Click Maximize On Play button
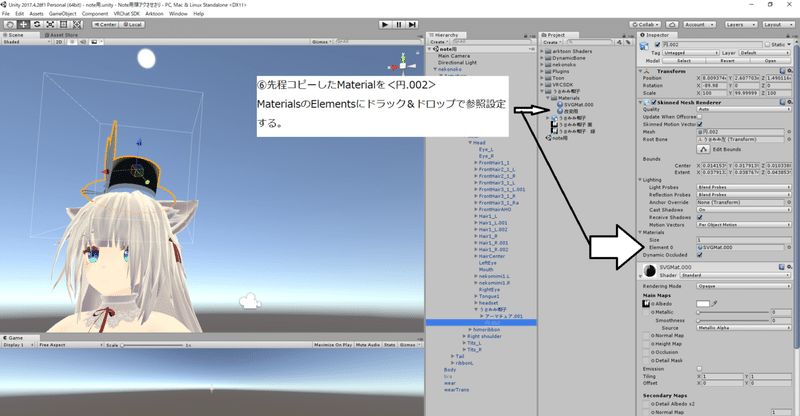800x416 pixels. 332,345
